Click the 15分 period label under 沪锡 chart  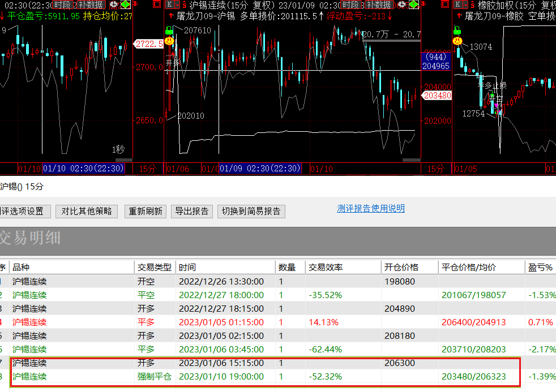435,169
